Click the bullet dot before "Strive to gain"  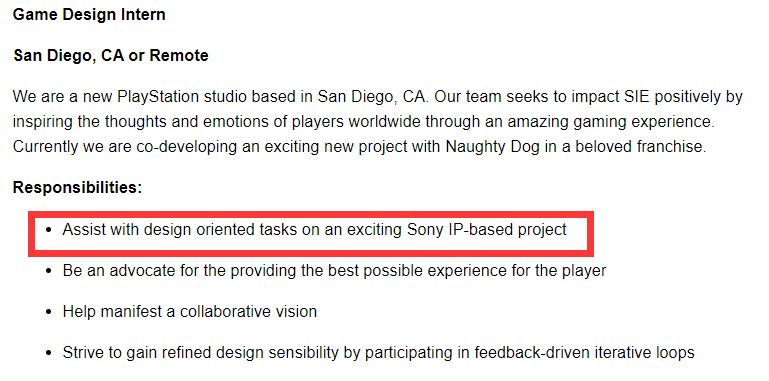[x=48, y=353]
